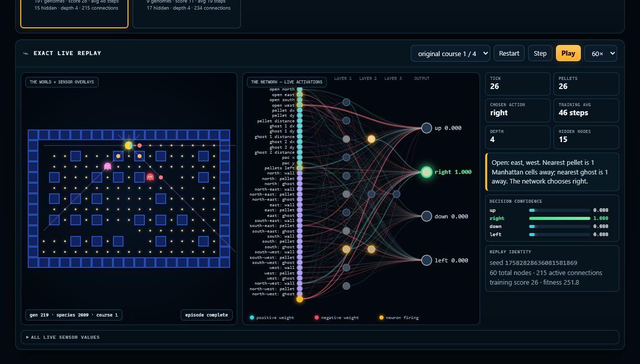Click the up decision confidence bar

(x=560, y=210)
